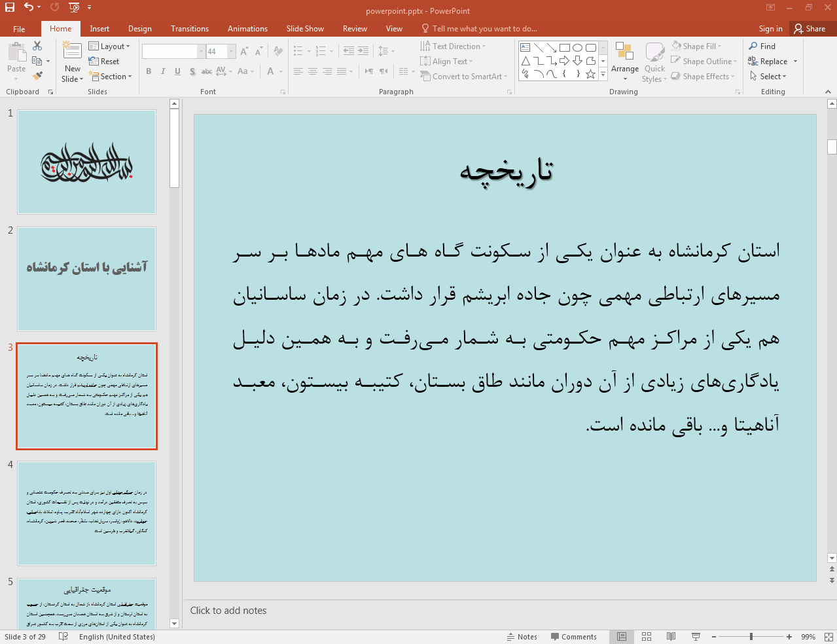Screen dimensions: 837x644
Task: Click the Arrange button
Action: click(x=624, y=61)
